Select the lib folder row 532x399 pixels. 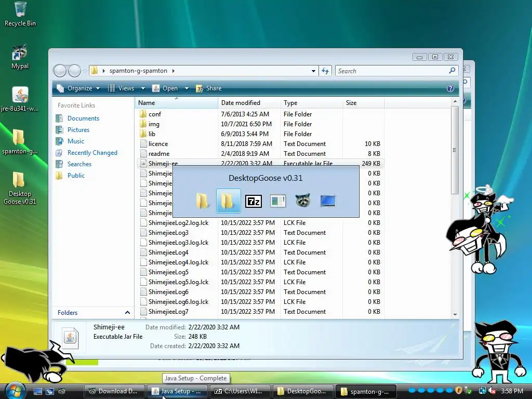coord(261,134)
